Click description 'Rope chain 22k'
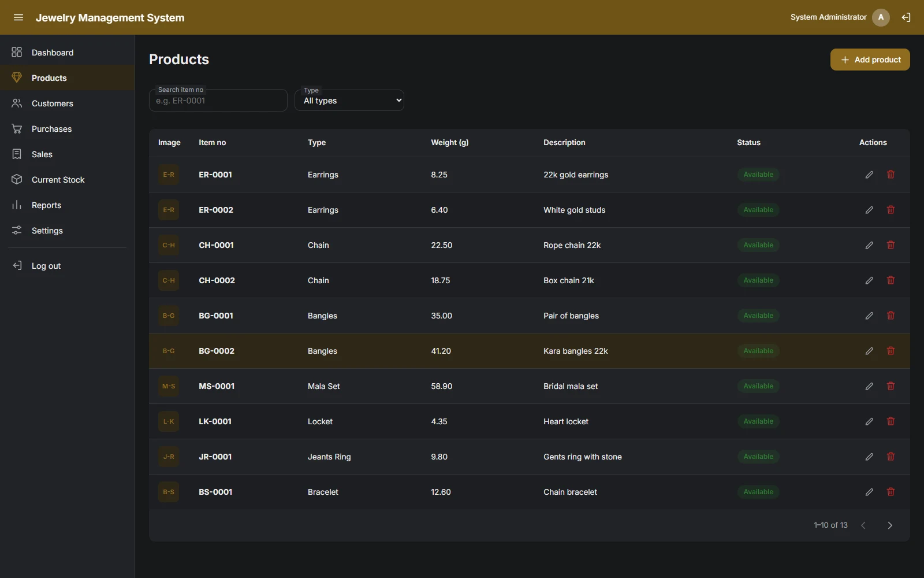The width and height of the screenshot is (924, 578). coord(572,245)
